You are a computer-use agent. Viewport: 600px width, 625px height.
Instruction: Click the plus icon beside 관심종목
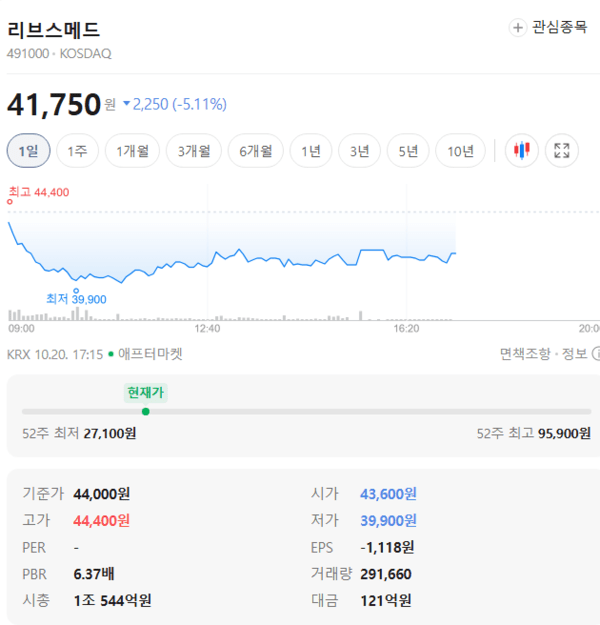(517, 28)
